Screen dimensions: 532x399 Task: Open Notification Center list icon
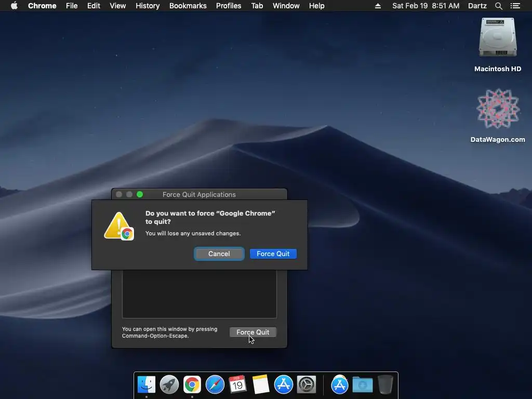pos(515,6)
